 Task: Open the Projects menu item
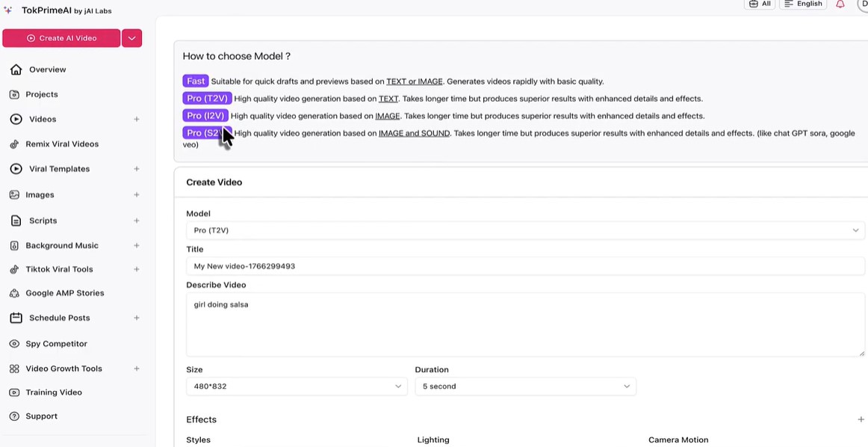coord(42,94)
